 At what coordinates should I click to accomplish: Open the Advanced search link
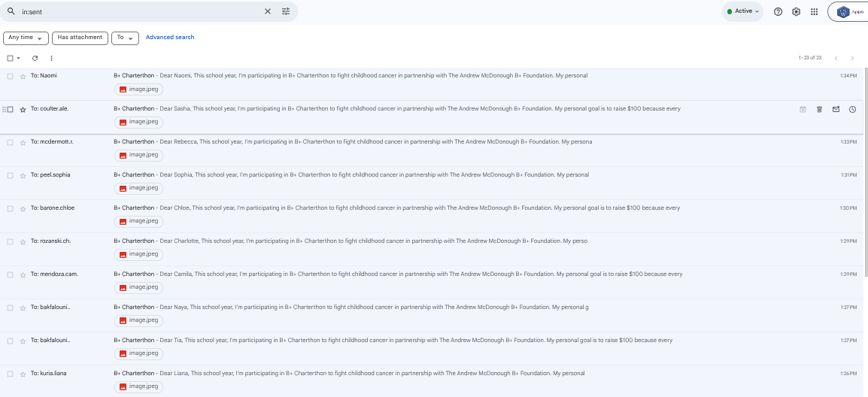pos(170,38)
